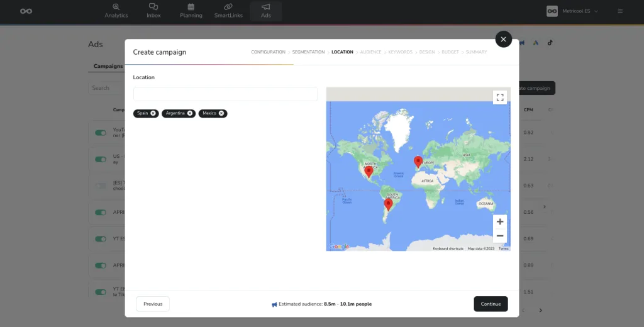Jump to the DESIGN step
The width and height of the screenshot is (644, 327).
pyautogui.click(x=427, y=52)
